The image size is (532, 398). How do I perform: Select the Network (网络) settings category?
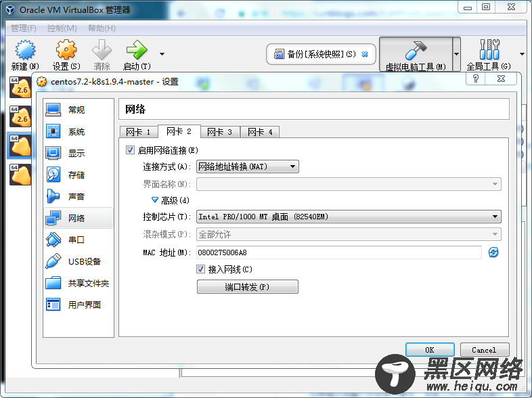point(79,218)
